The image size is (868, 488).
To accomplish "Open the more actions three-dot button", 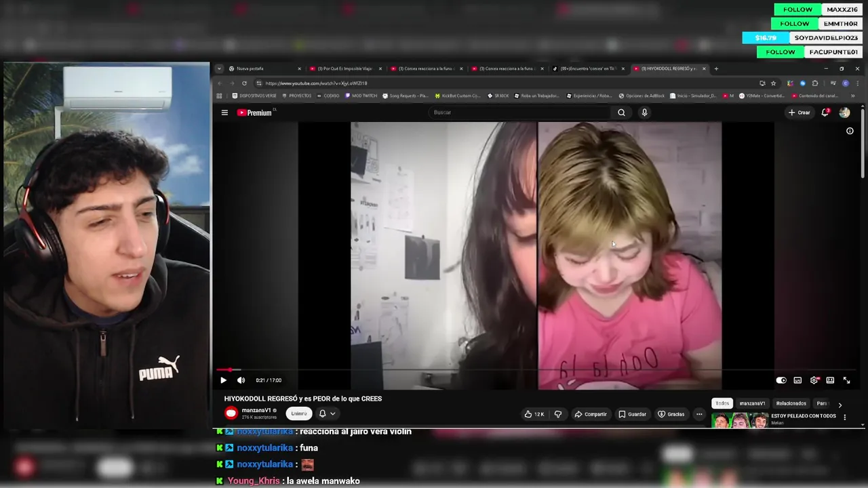I will tap(699, 414).
